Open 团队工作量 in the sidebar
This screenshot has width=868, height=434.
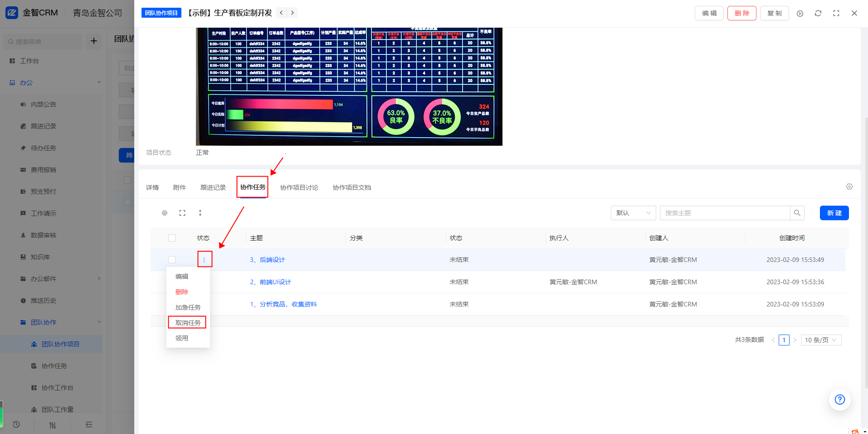(58, 409)
